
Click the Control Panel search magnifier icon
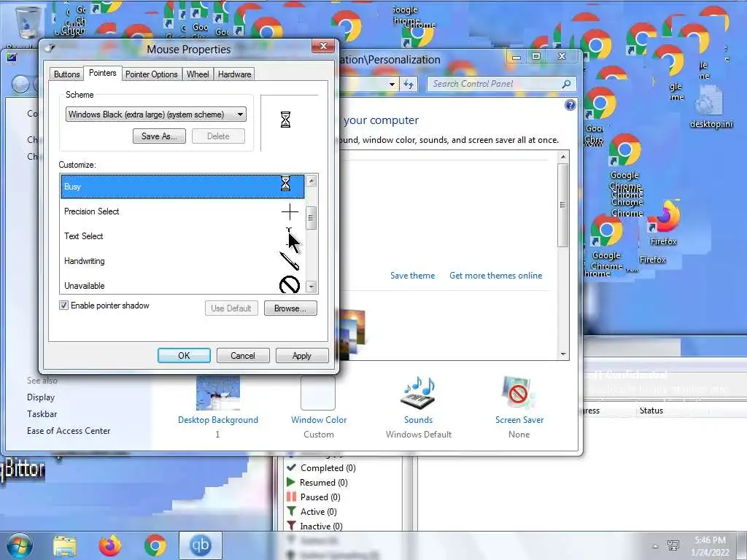[566, 84]
